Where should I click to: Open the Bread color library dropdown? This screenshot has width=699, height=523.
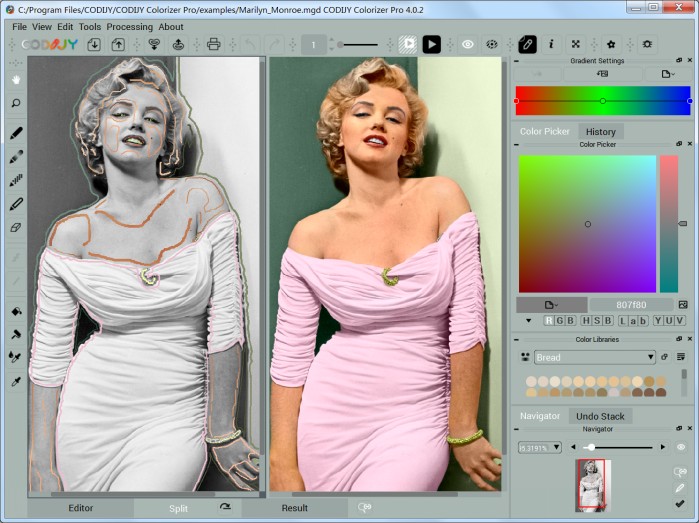pyautogui.click(x=595, y=358)
